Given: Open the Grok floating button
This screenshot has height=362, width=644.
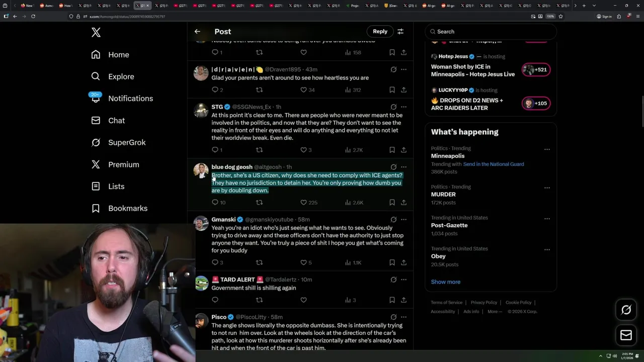Looking at the screenshot, I should 626,310.
